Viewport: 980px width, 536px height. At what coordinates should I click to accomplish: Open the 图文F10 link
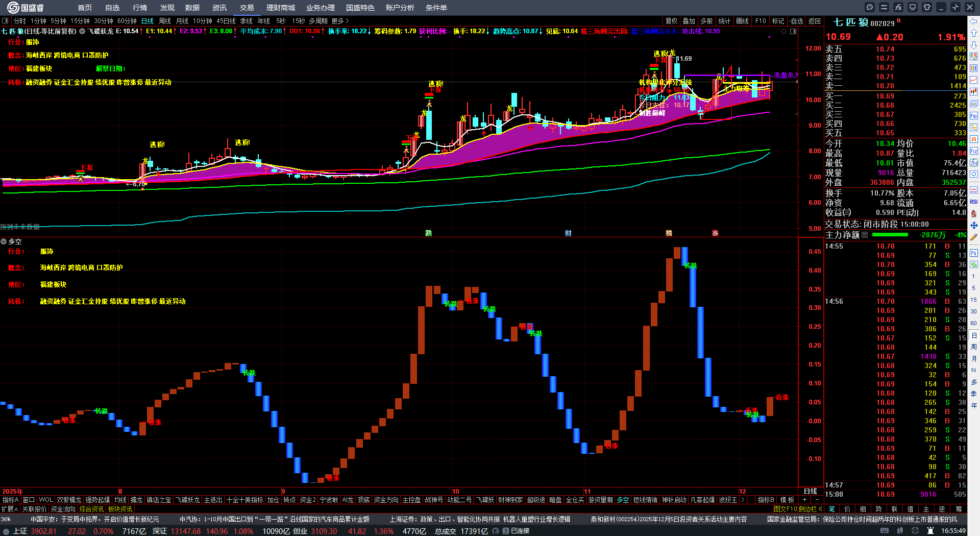[x=786, y=509]
